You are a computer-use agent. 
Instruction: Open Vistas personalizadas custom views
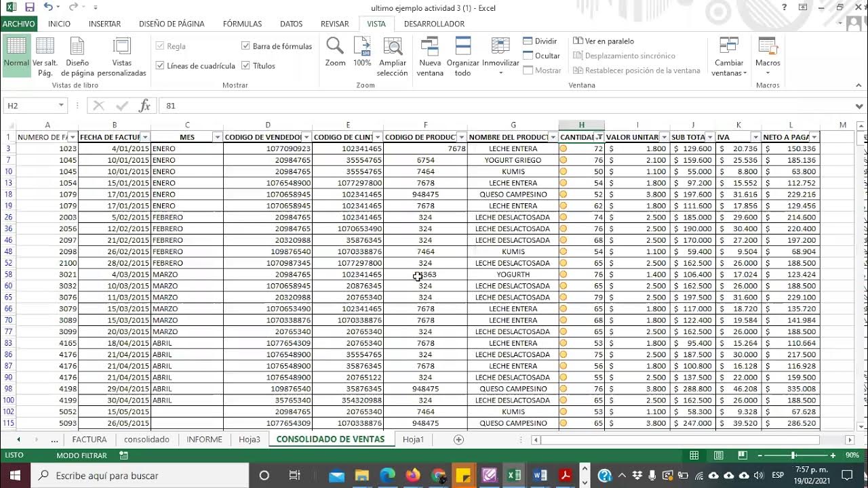122,56
